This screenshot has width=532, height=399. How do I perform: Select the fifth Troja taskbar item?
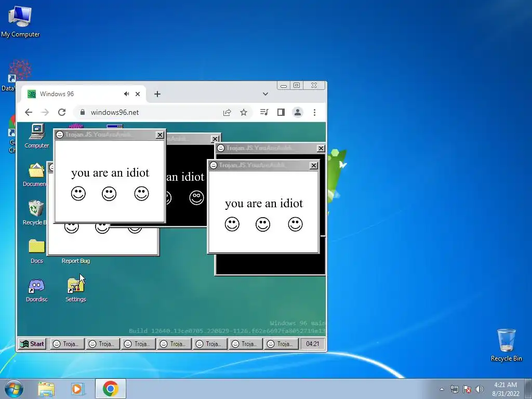pos(210,344)
